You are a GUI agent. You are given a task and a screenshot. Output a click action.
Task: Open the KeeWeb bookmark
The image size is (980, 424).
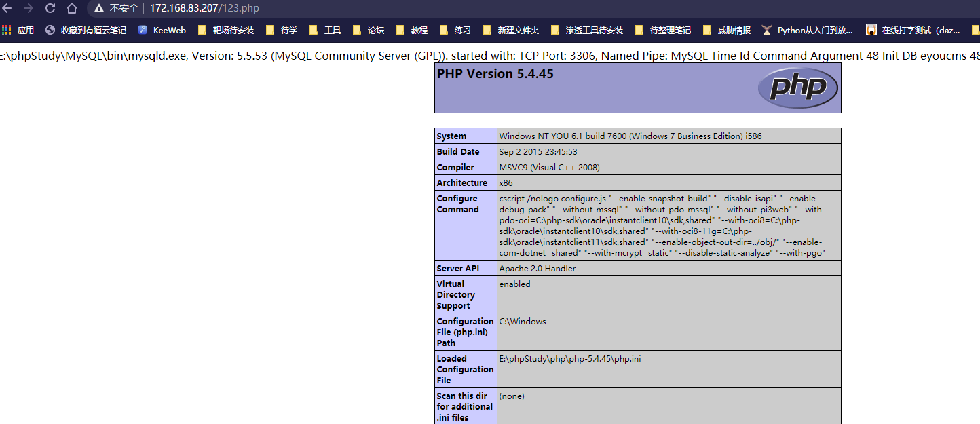(162, 30)
